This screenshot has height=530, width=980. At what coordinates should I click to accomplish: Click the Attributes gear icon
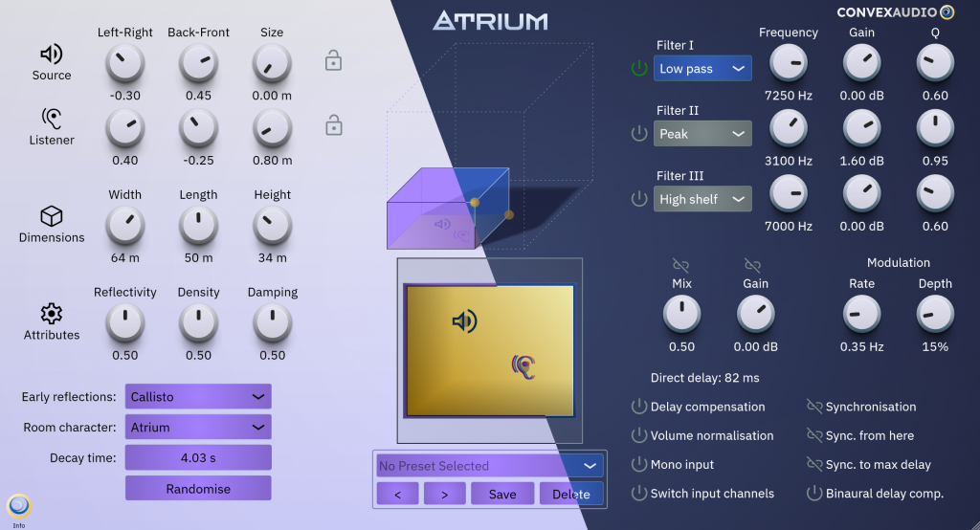(x=51, y=314)
